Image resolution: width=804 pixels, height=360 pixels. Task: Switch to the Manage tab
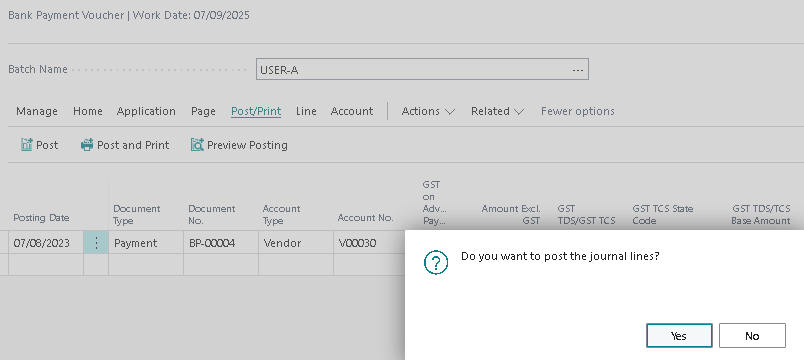click(x=37, y=111)
